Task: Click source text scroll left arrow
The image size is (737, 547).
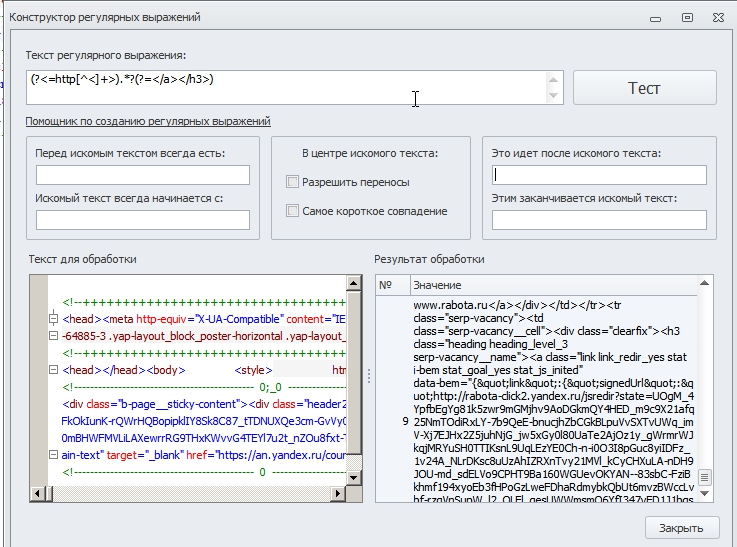Action: pyautogui.click(x=37, y=493)
